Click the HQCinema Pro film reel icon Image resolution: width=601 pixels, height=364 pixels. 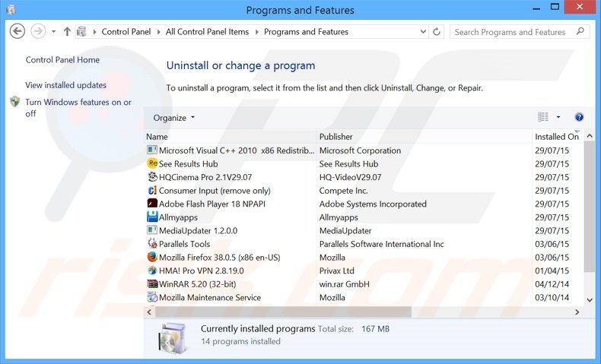point(152,177)
